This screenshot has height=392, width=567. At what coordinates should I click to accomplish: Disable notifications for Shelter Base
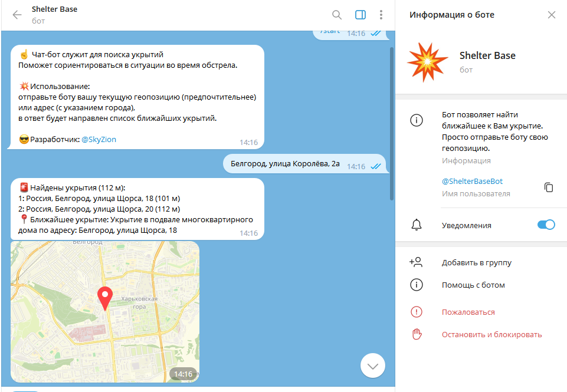[546, 225]
